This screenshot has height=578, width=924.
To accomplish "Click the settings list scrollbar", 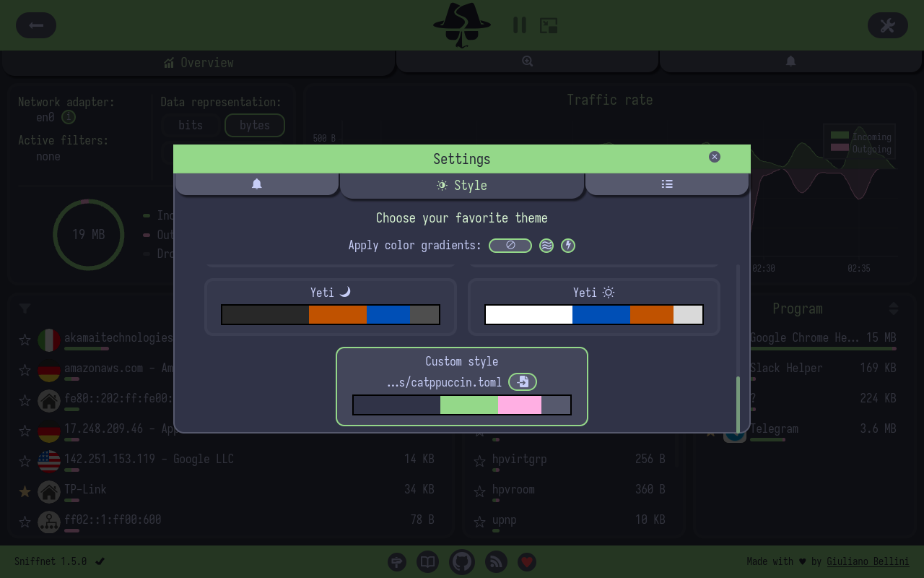I will click(x=738, y=404).
